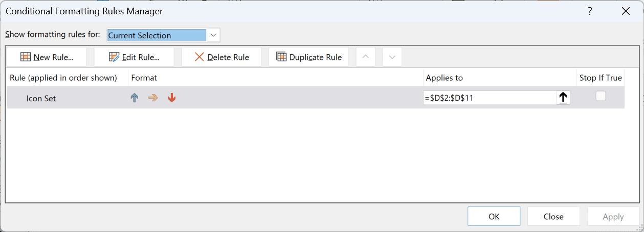Click the Applies to range field
Screen dimensions: 644x232
point(490,98)
